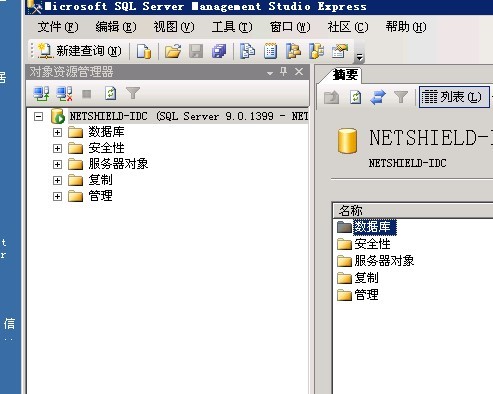Select 服务器对象 in the Object Explorer tree
The height and width of the screenshot is (394, 493).
(x=118, y=164)
